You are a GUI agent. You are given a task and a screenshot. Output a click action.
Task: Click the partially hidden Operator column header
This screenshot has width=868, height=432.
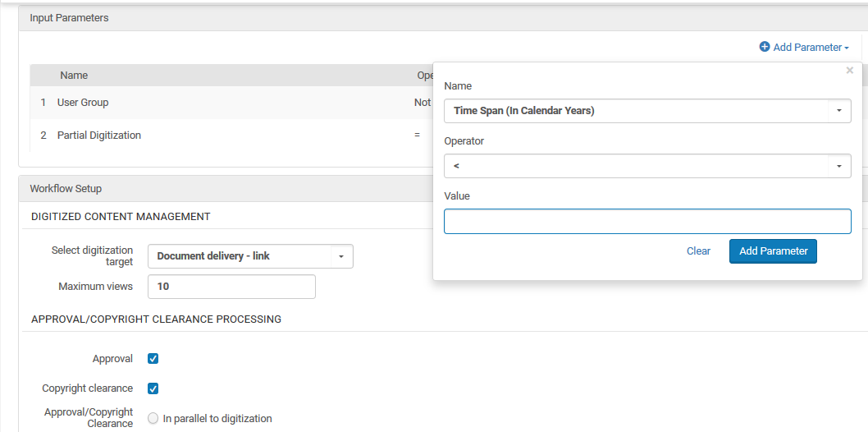point(424,76)
